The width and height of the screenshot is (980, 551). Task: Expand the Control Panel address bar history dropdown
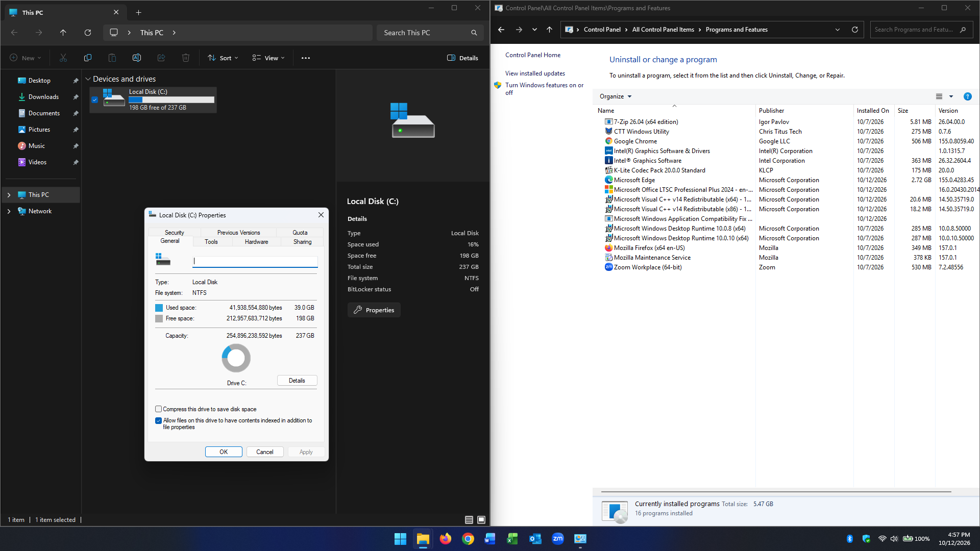pyautogui.click(x=838, y=30)
